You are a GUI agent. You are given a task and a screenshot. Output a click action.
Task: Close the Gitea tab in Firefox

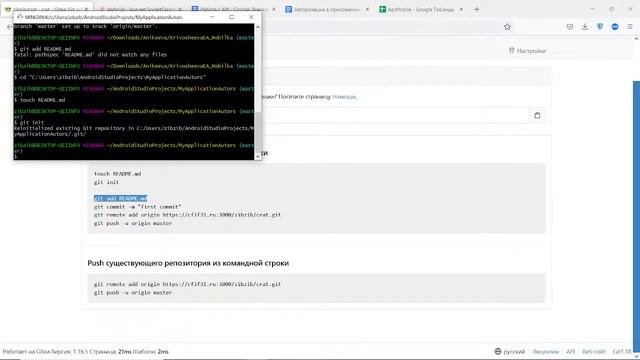tap(86, 9)
